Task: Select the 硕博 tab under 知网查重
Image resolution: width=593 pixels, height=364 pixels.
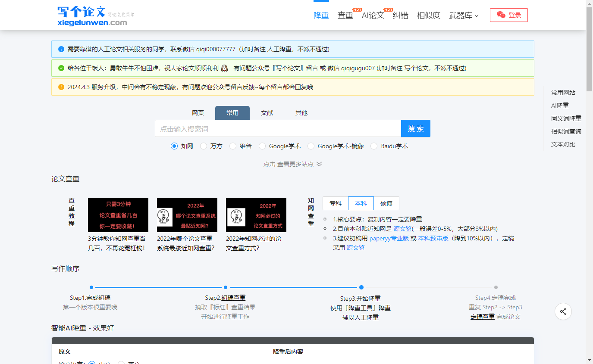Action: [x=386, y=203]
